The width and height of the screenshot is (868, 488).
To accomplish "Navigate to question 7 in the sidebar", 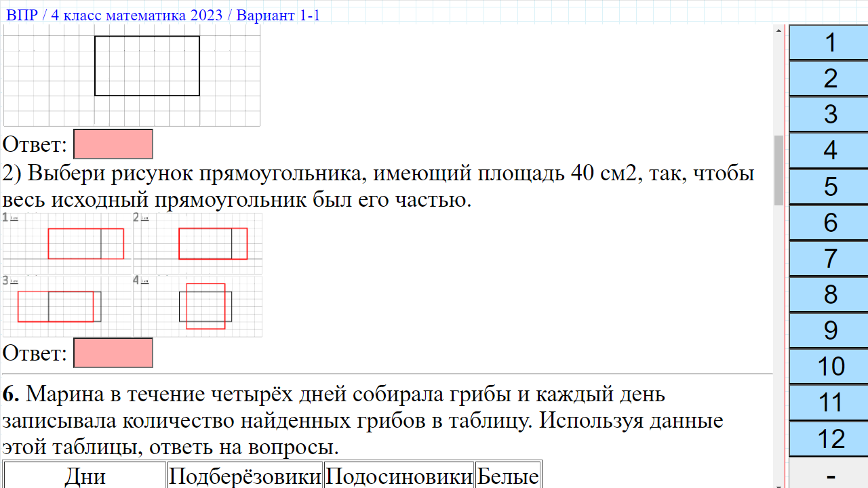I will 827,260.
